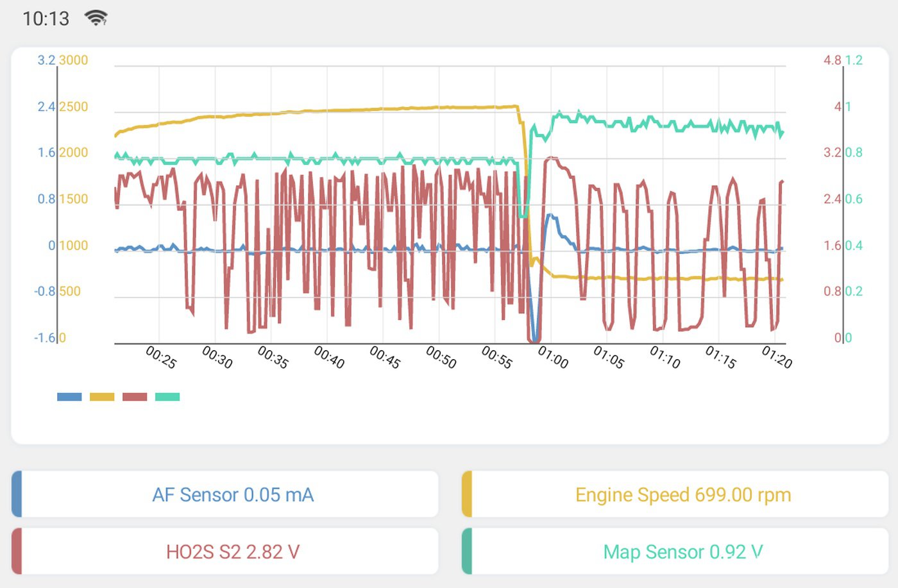
Task: Click the red color tab on HO2S S2 card
Action: click(17, 551)
